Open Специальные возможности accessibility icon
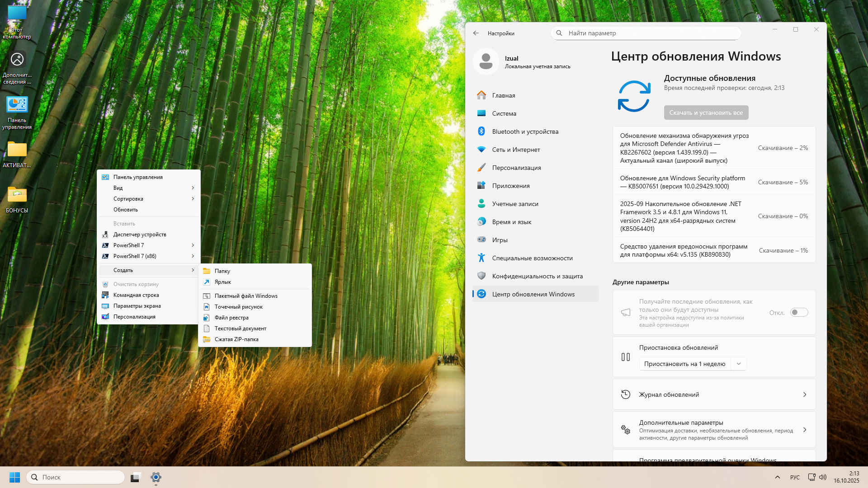This screenshot has width=868, height=488. (481, 258)
